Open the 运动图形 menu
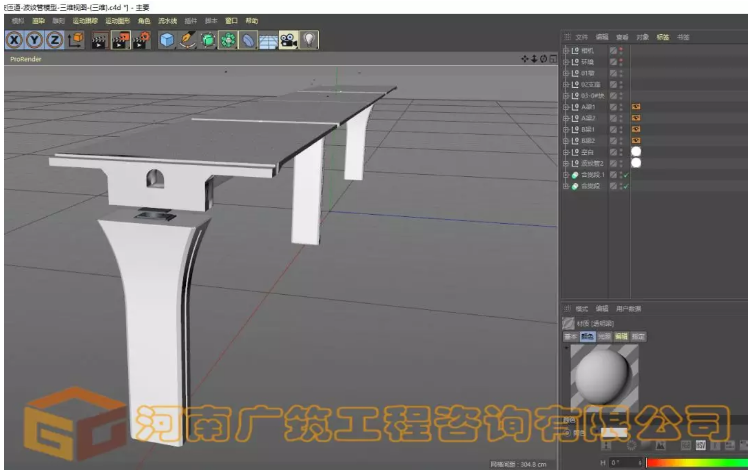The width and height of the screenshot is (752, 473). point(118,21)
